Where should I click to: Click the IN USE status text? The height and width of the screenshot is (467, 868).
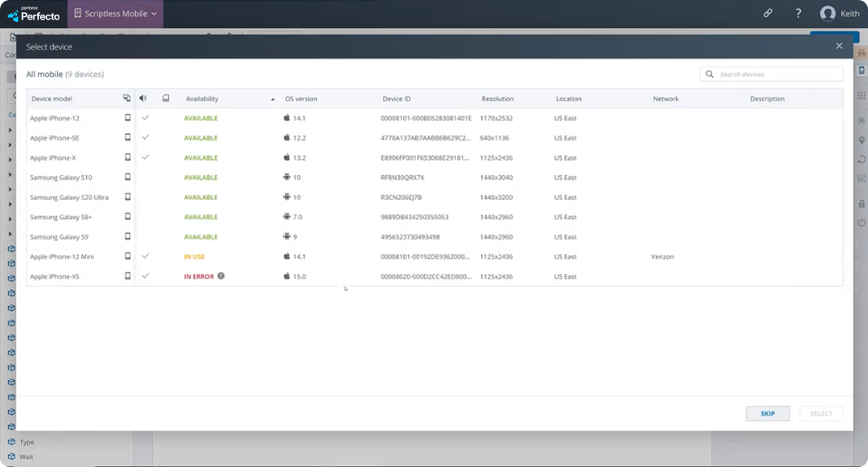[x=194, y=257]
